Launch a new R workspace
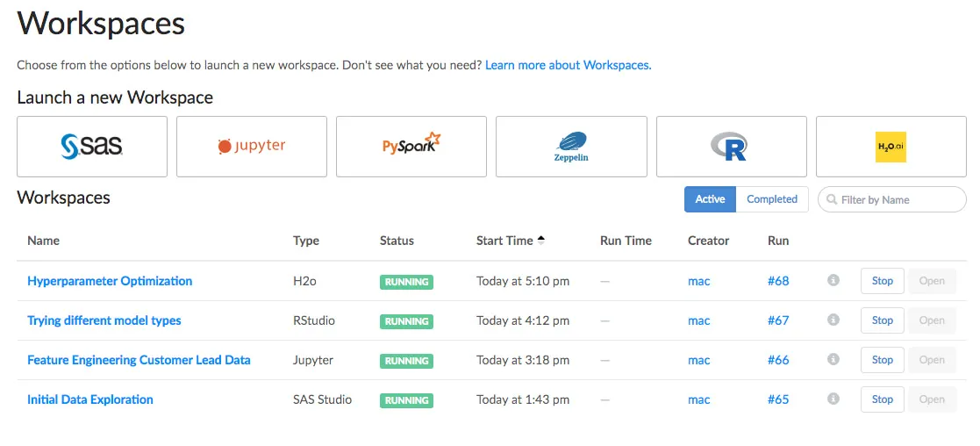The image size is (980, 446). click(x=731, y=147)
